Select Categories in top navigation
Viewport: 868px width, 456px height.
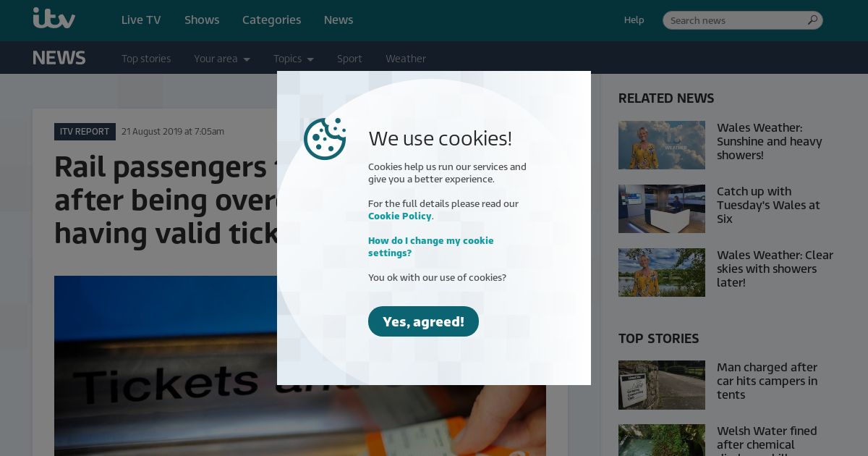(x=272, y=20)
